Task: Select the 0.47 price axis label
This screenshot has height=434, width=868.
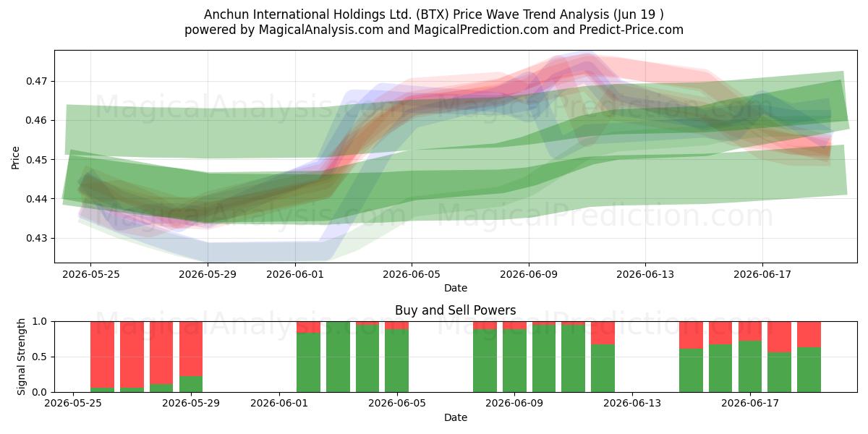Action: click(36, 81)
